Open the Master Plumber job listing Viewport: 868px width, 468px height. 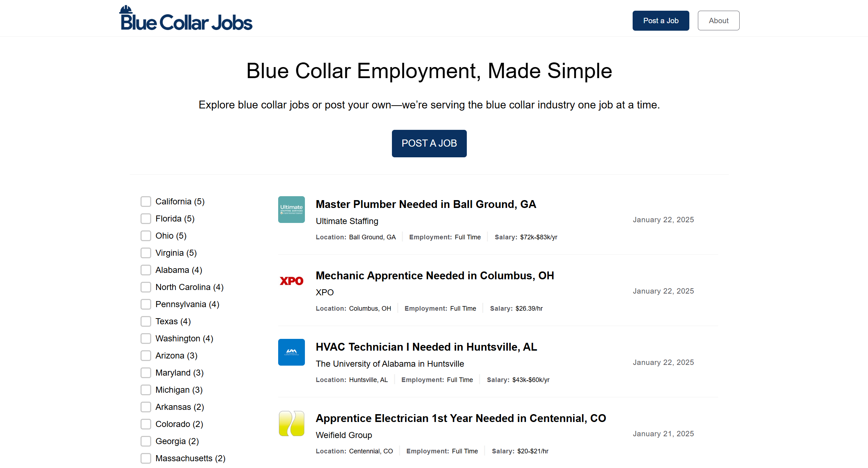(x=426, y=204)
